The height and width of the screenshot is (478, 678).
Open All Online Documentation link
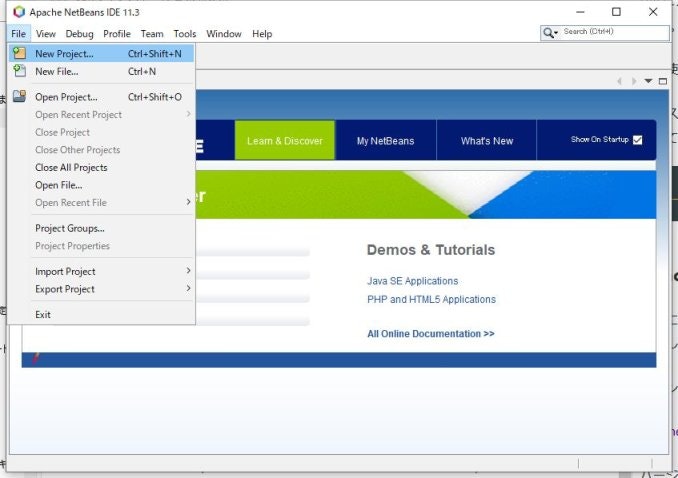click(x=431, y=334)
